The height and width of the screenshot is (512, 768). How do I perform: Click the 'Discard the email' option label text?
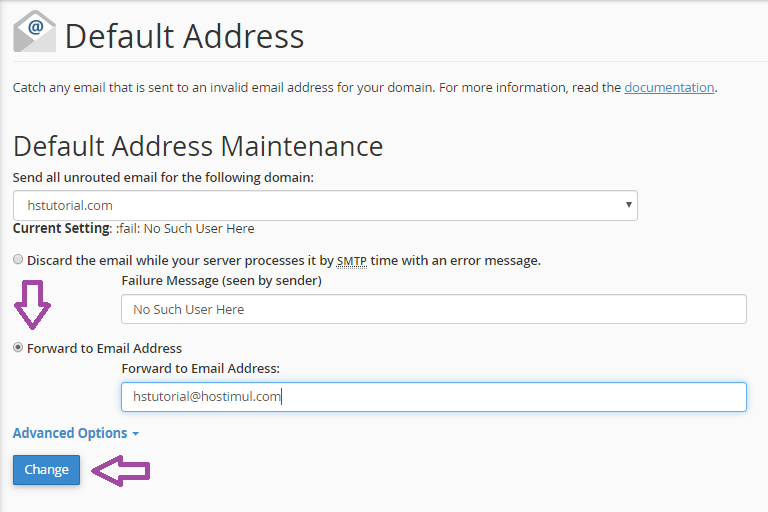tap(283, 260)
